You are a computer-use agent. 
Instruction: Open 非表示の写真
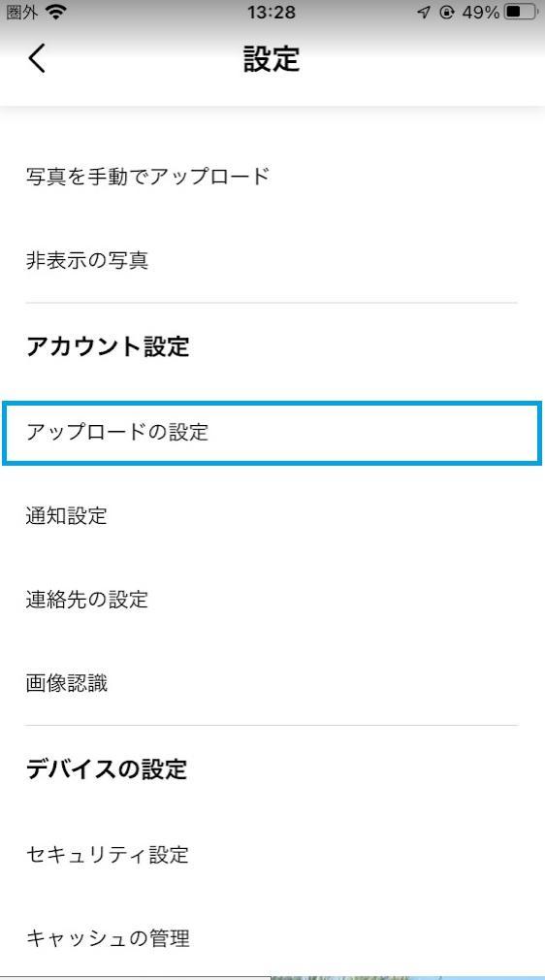[272, 260]
